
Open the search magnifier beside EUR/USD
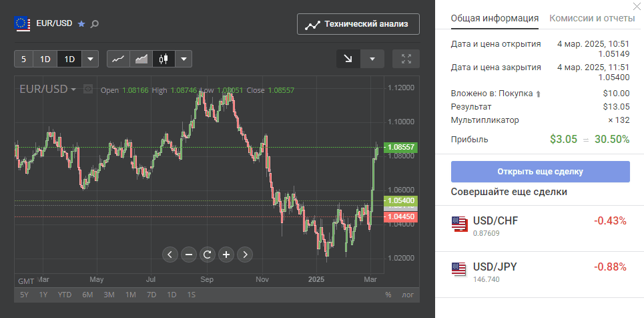pos(95,24)
